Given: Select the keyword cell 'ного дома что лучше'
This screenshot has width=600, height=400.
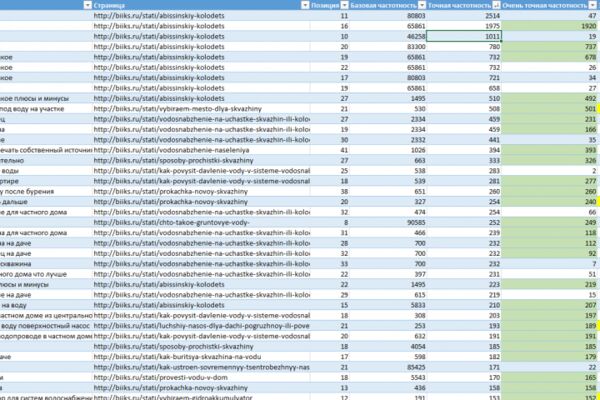Looking at the screenshot, I should [x=46, y=274].
